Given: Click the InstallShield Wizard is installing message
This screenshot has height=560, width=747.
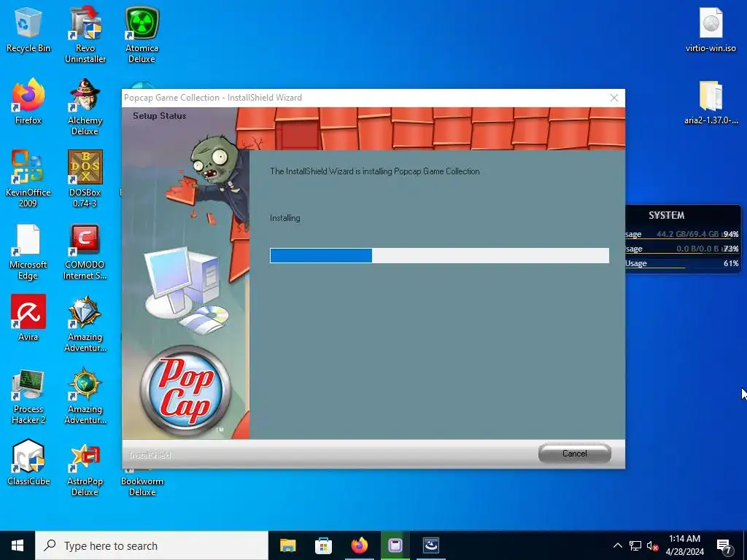Looking at the screenshot, I should [x=374, y=171].
